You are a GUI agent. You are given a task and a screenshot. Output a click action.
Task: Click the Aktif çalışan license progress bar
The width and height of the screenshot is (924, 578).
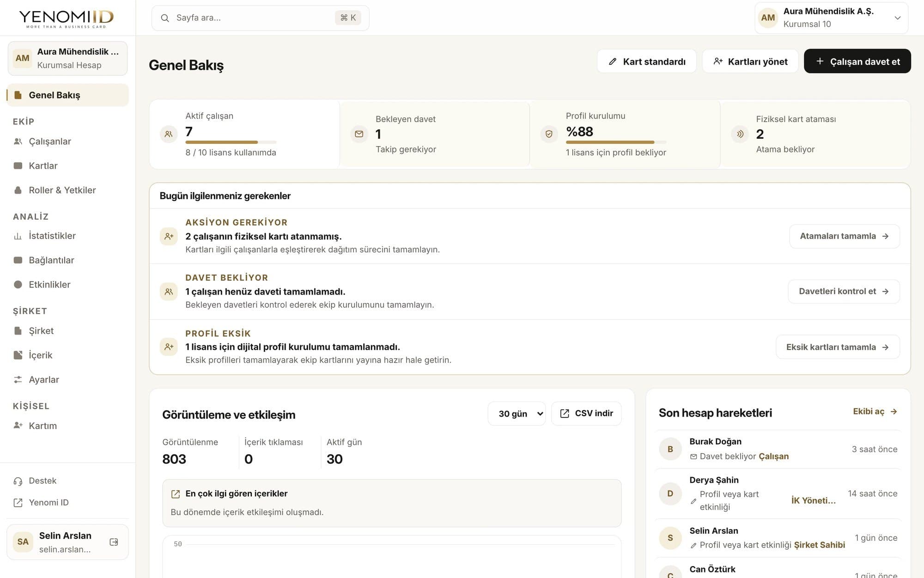(x=231, y=142)
